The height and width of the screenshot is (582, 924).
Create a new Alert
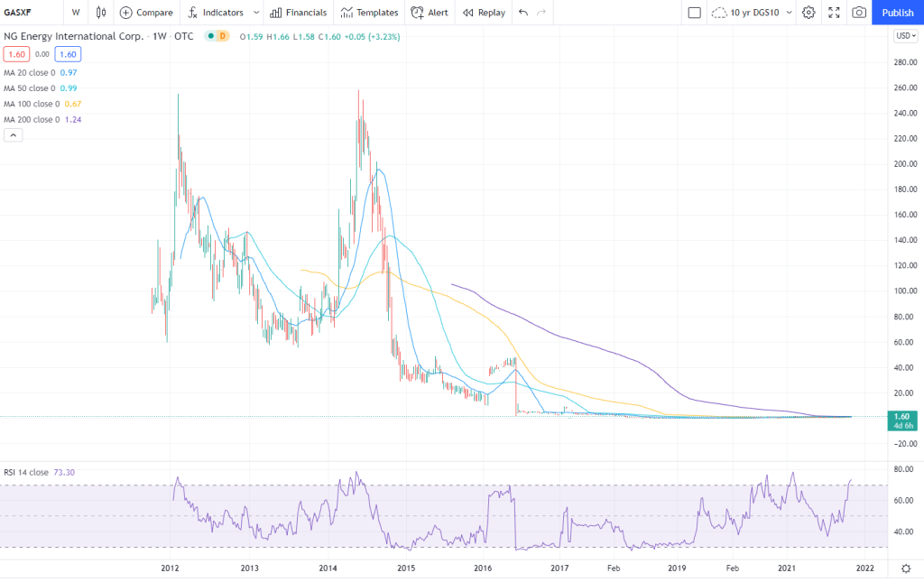[x=429, y=13]
